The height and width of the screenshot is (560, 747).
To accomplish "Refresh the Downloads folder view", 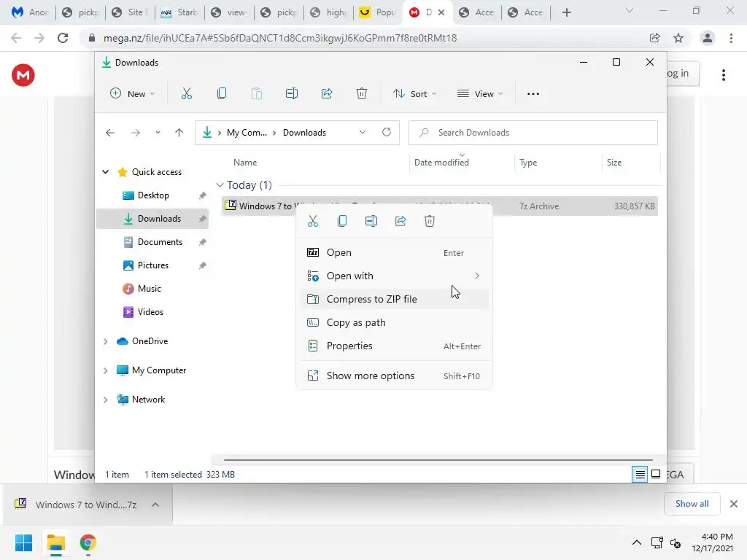I will pyautogui.click(x=387, y=133).
